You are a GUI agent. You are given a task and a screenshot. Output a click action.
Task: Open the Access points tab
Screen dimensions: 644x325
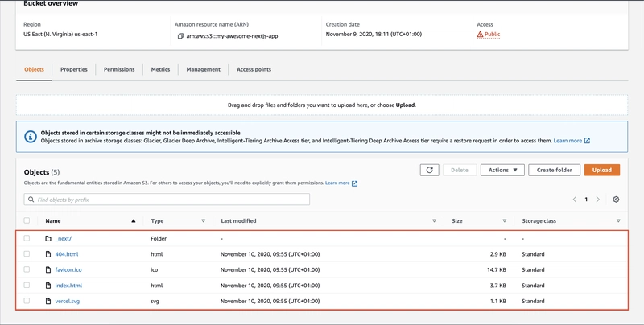pyautogui.click(x=254, y=69)
